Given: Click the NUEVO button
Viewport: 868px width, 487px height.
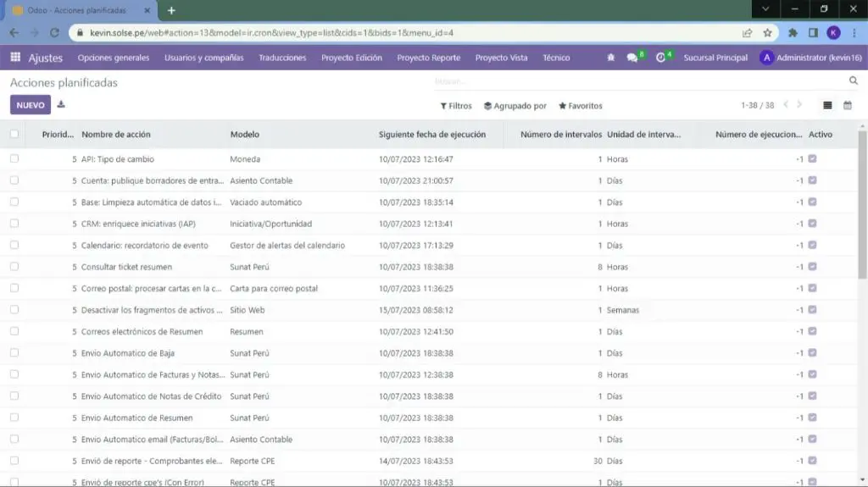Looking at the screenshot, I should pos(31,105).
